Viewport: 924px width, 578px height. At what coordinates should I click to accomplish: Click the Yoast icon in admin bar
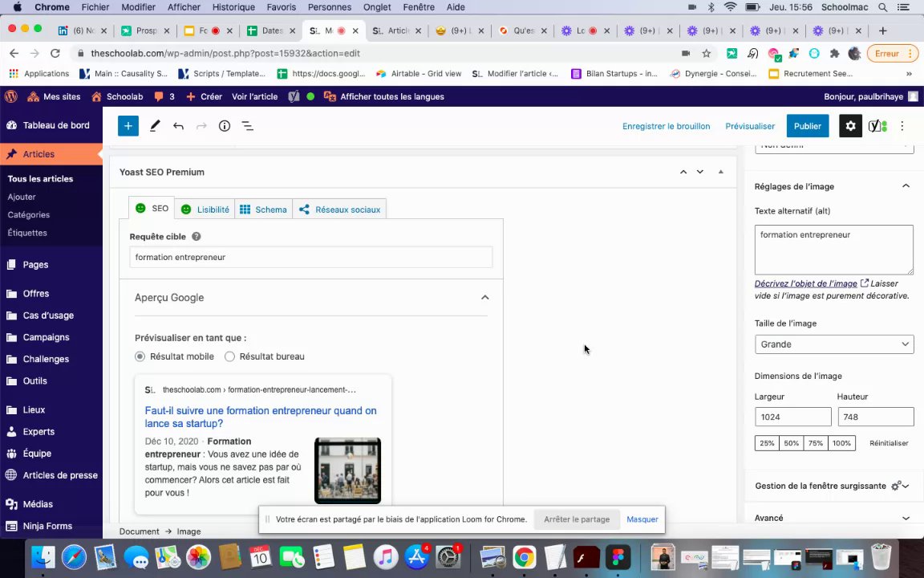pyautogui.click(x=294, y=96)
